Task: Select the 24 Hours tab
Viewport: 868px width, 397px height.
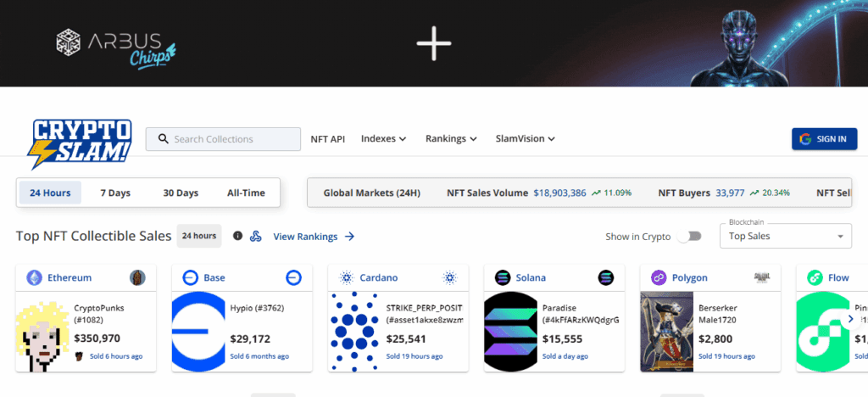Action: click(x=50, y=193)
